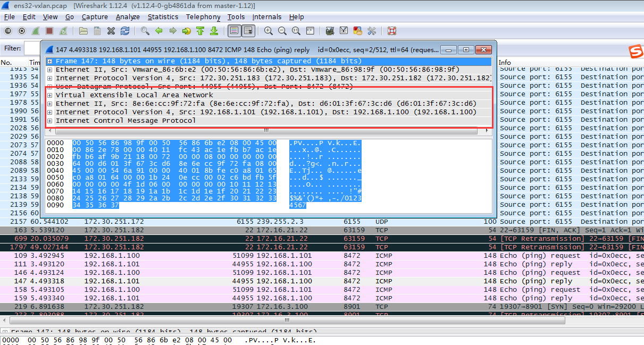This screenshot has height=345, width=644.
Task: Select packet 219 SYN to 172.16.3.100
Action: click(322, 307)
